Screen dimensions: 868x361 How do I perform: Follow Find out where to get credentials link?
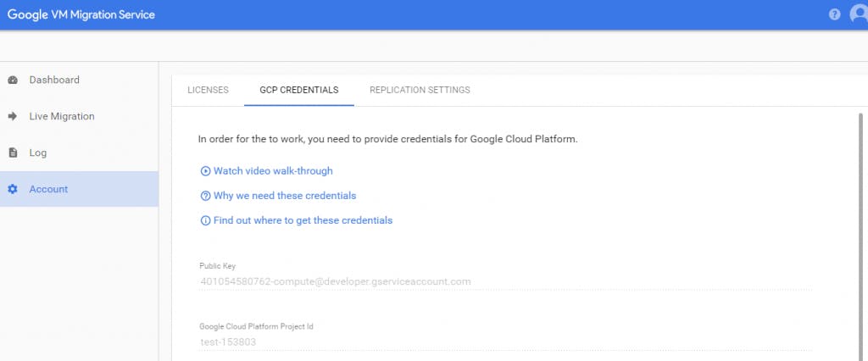(x=303, y=220)
